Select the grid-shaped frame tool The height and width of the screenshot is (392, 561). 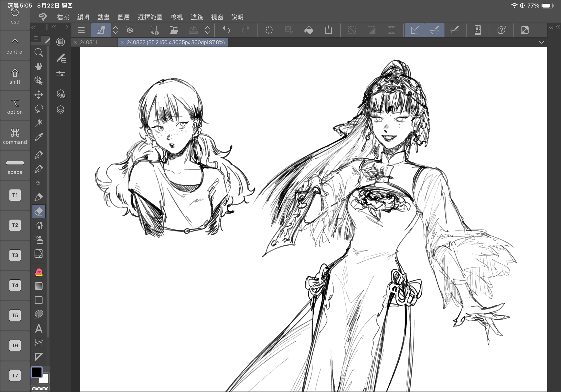coord(39,254)
